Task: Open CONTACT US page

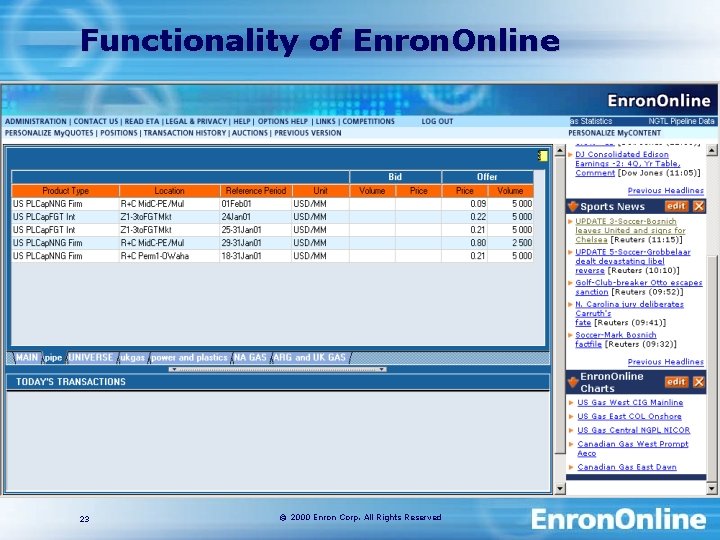Action: pos(96,121)
